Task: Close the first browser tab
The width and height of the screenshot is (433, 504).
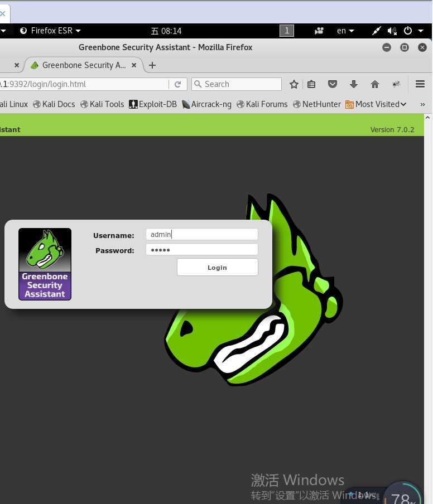Action: coord(17,65)
